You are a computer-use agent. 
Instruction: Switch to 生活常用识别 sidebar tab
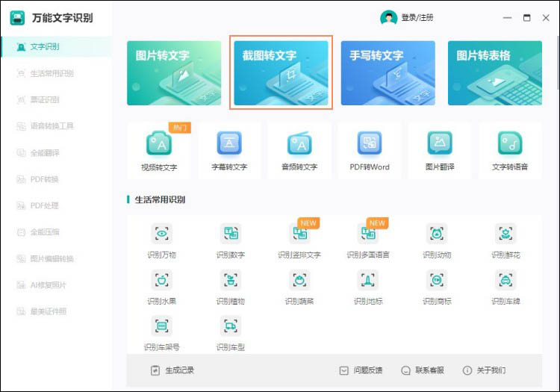[57, 73]
